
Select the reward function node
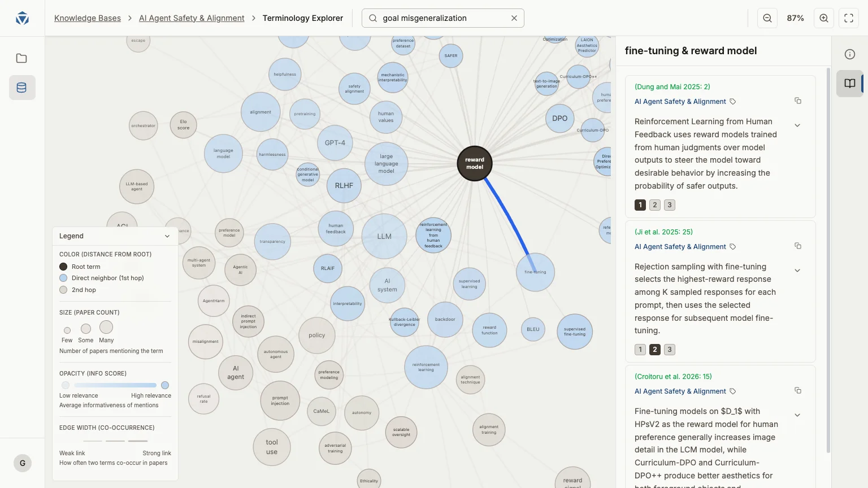pyautogui.click(x=489, y=330)
